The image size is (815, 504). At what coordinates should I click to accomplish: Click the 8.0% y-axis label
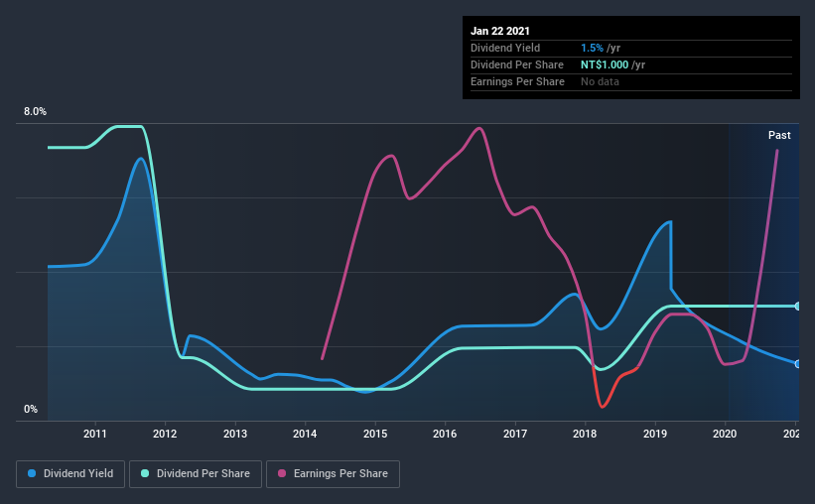tap(35, 112)
